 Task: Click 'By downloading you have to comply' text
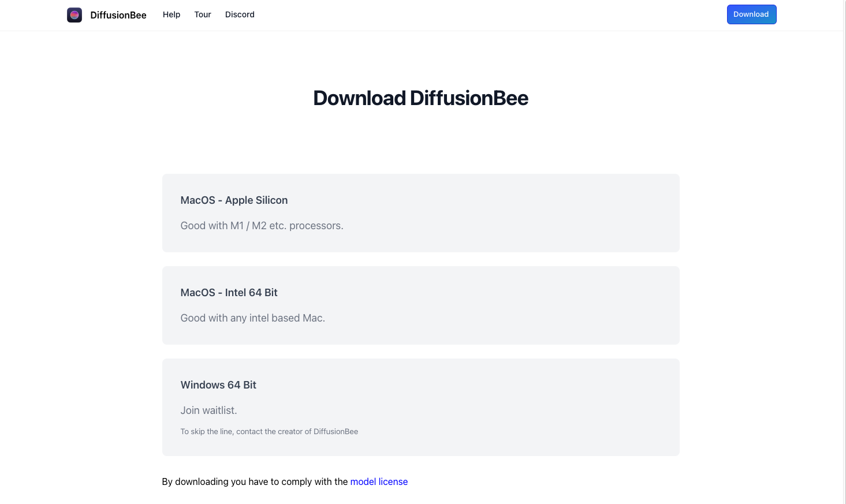point(255,481)
